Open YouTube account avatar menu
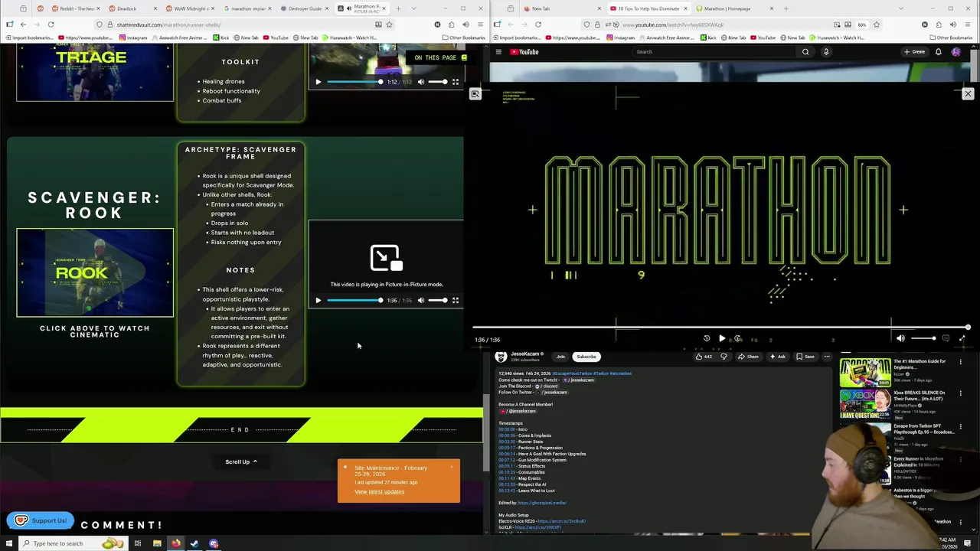Screen dimensions: 980x551 point(956,52)
